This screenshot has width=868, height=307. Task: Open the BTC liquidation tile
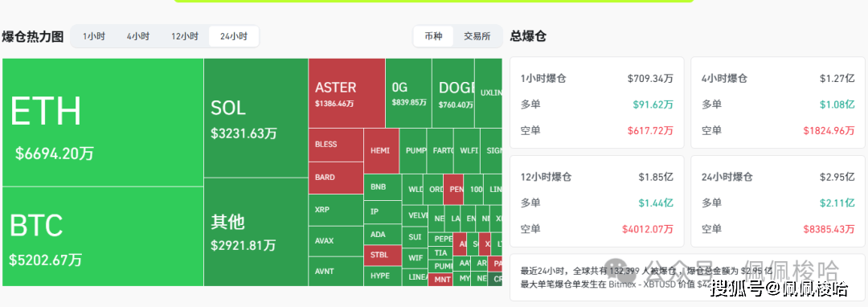click(x=103, y=236)
